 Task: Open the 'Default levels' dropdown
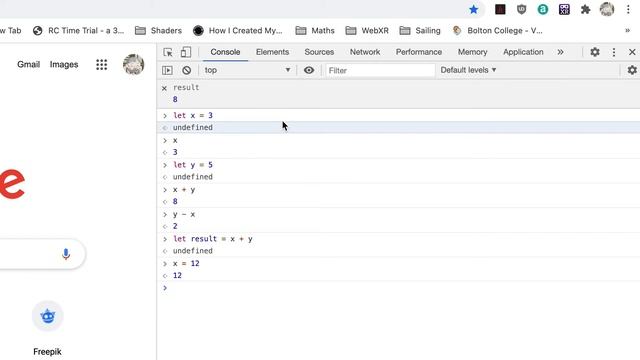coord(468,70)
